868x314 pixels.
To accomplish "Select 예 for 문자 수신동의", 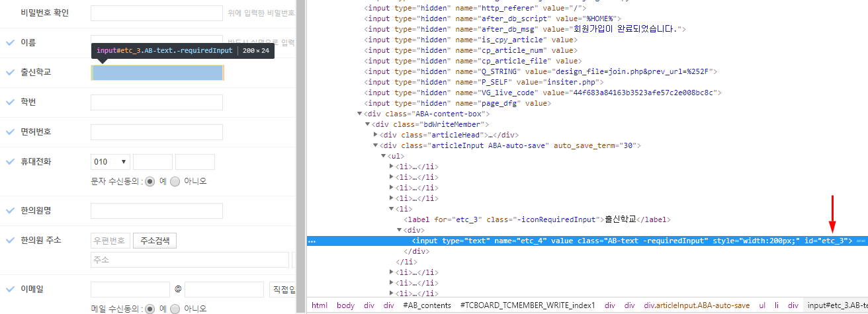I will 150,181.
